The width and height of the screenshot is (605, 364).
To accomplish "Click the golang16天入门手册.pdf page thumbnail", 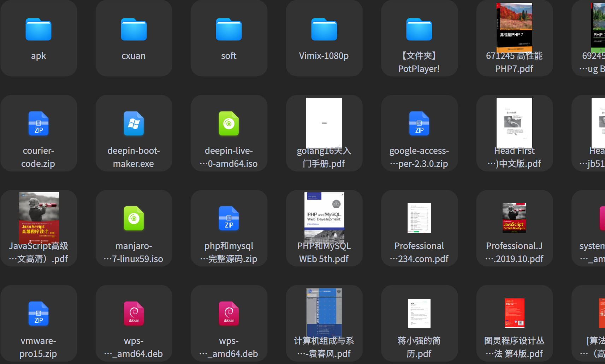I will click(324, 123).
